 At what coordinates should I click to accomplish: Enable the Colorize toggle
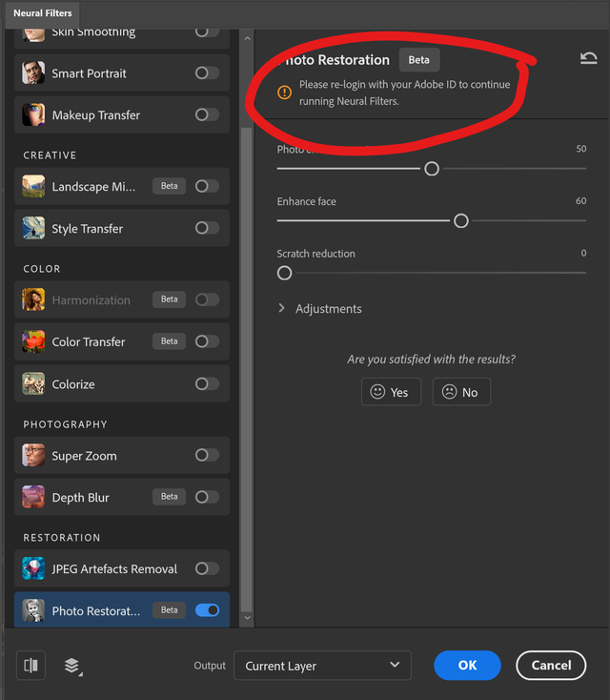(x=207, y=383)
